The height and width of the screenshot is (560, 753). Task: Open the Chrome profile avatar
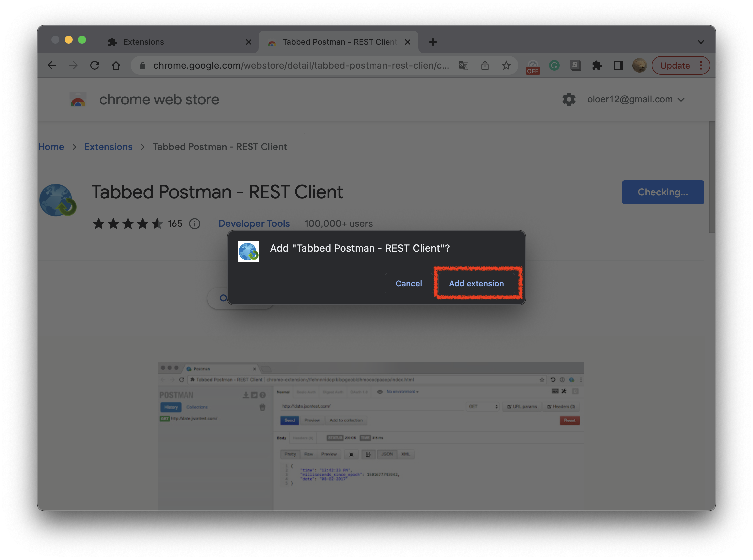[639, 65]
